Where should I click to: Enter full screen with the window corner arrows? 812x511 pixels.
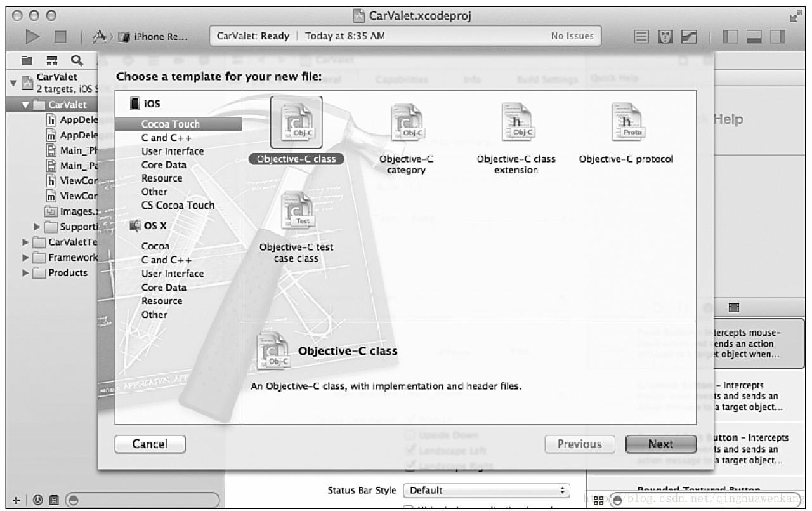[796, 15]
